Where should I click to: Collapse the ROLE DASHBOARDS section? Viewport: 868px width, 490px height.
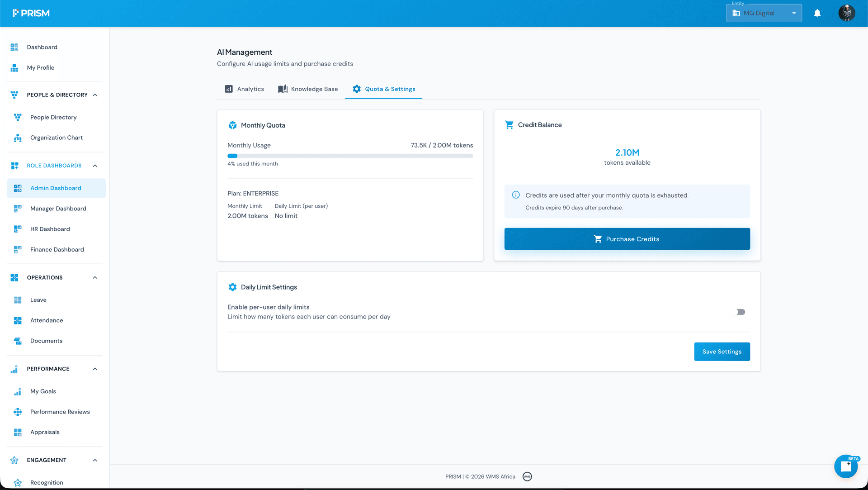(94, 166)
